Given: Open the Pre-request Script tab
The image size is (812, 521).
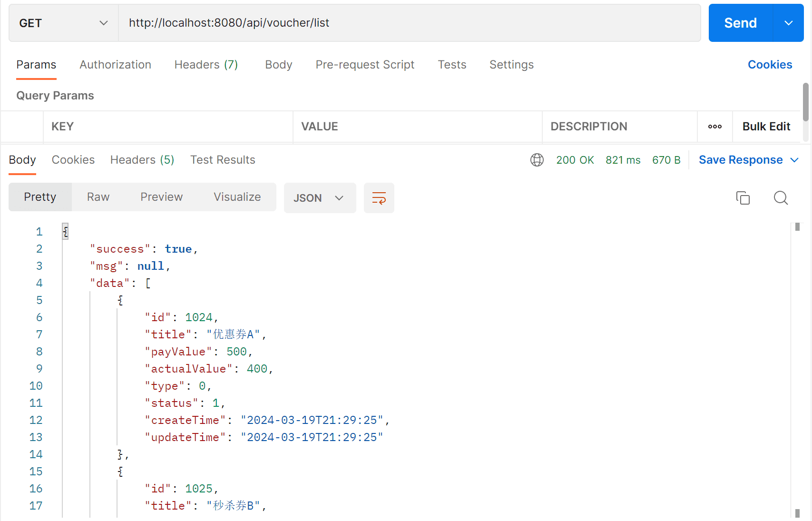Looking at the screenshot, I should click(365, 65).
